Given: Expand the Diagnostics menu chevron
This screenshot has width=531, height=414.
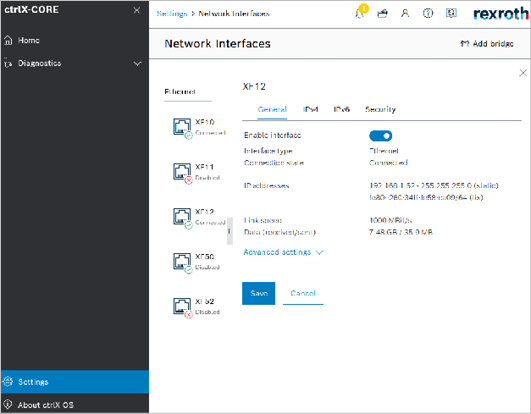Looking at the screenshot, I should (137, 63).
